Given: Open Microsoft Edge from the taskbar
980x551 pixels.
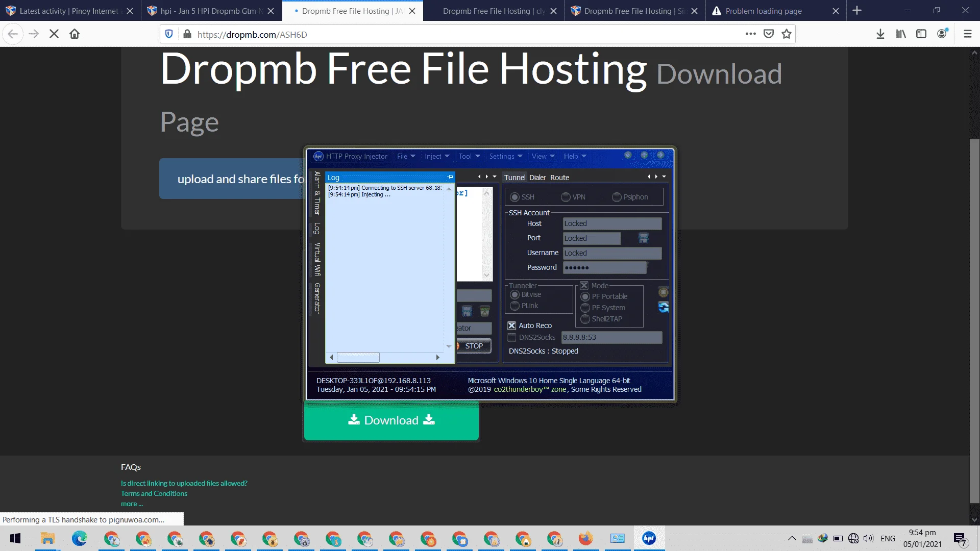Looking at the screenshot, I should click(x=80, y=539).
